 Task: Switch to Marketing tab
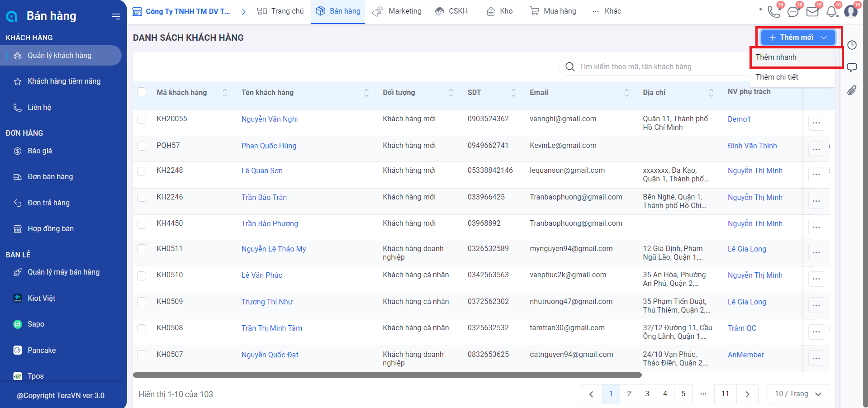[x=397, y=11]
